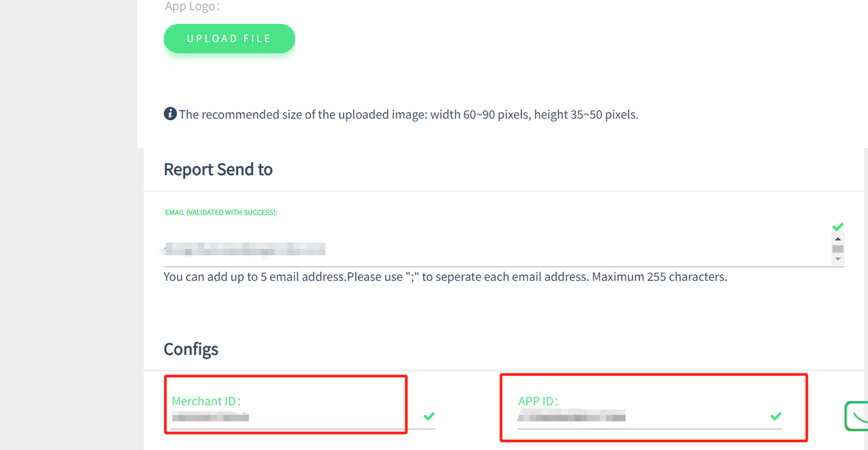Open the green widget at right edge
The height and width of the screenshot is (450, 868).
pyautogui.click(x=856, y=416)
